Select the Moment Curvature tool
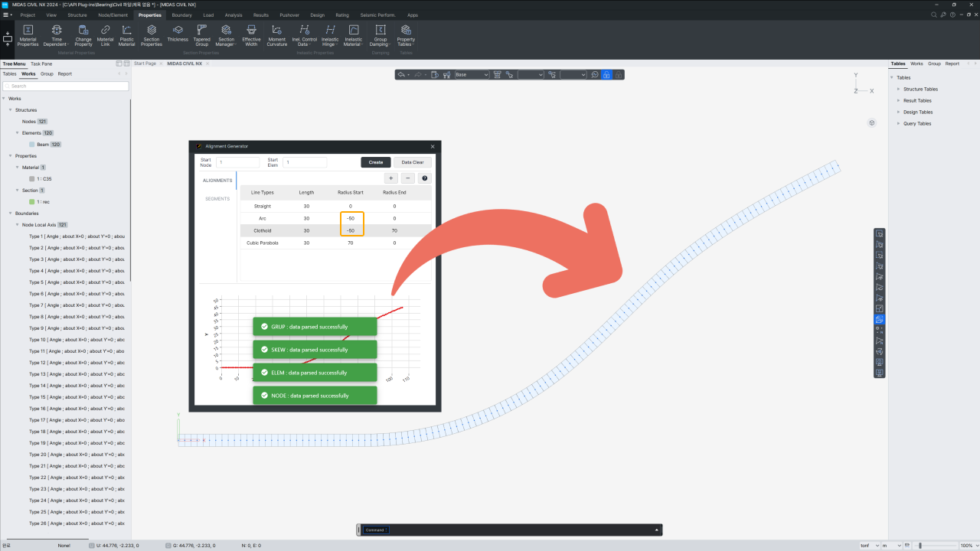This screenshot has height=551, width=980. [276, 35]
